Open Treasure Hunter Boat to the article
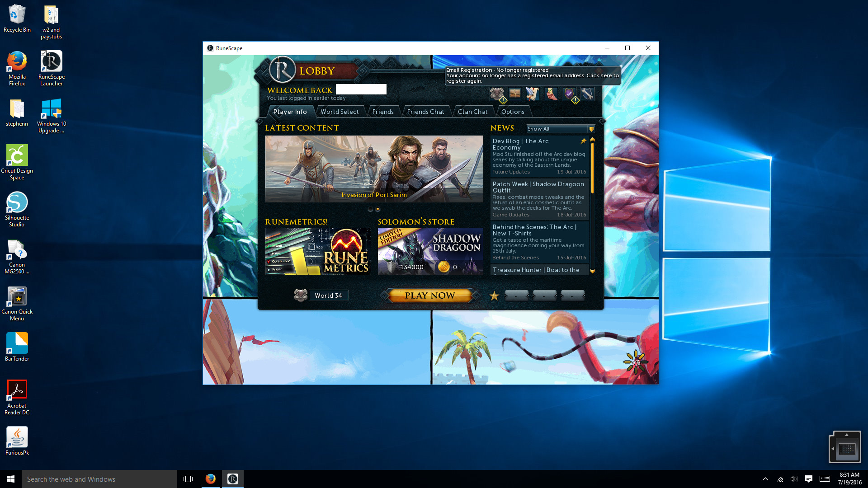 (539, 270)
